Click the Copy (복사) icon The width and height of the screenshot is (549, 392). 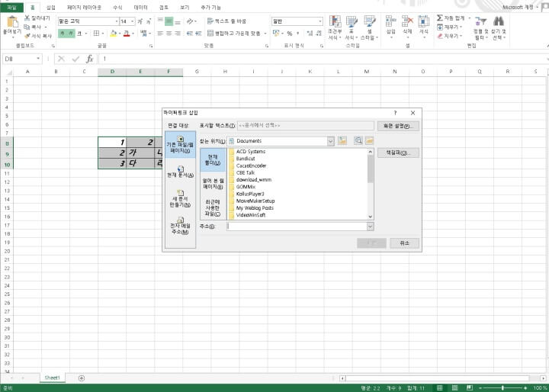(27, 27)
